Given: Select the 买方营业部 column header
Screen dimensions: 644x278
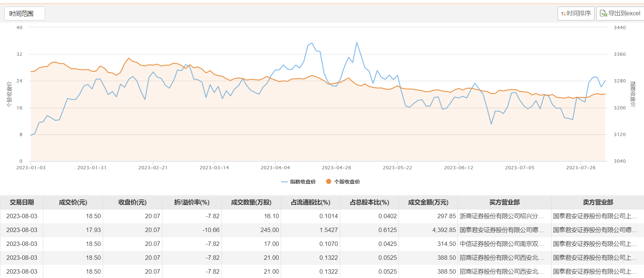Looking at the screenshot, I should tap(504, 202).
